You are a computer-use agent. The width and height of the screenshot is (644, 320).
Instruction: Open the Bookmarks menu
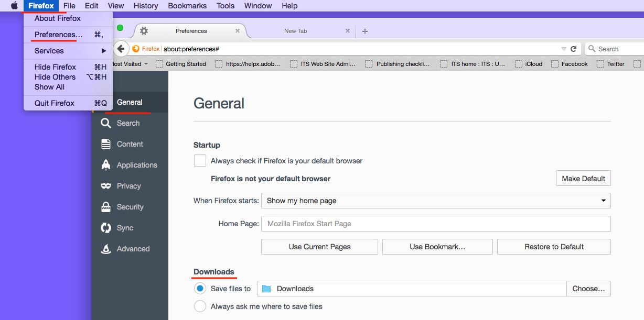click(x=187, y=6)
